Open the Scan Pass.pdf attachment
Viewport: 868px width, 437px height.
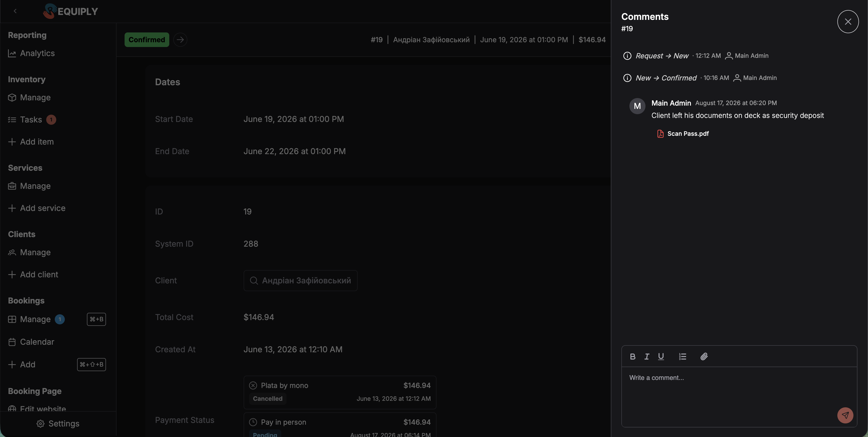(x=683, y=134)
